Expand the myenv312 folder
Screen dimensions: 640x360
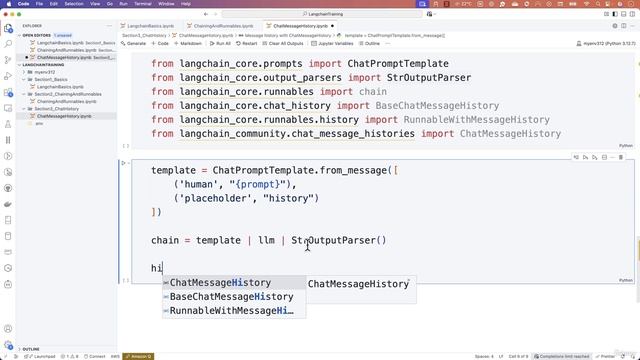(24, 72)
